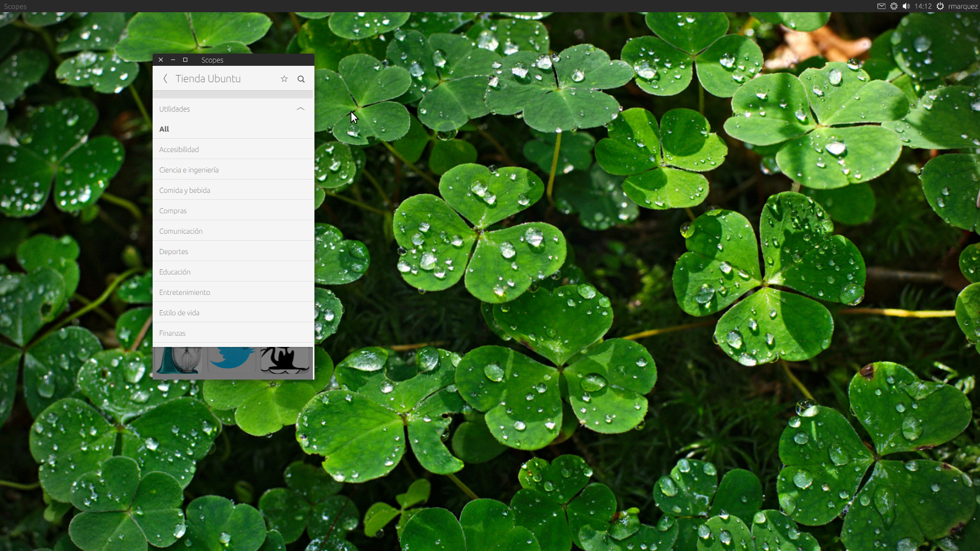
Task: Open the Comunicación category
Action: (181, 231)
